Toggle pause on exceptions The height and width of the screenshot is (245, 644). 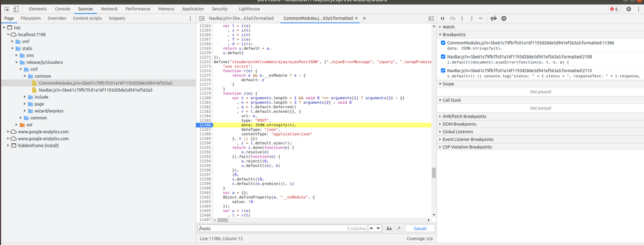pyautogui.click(x=504, y=19)
